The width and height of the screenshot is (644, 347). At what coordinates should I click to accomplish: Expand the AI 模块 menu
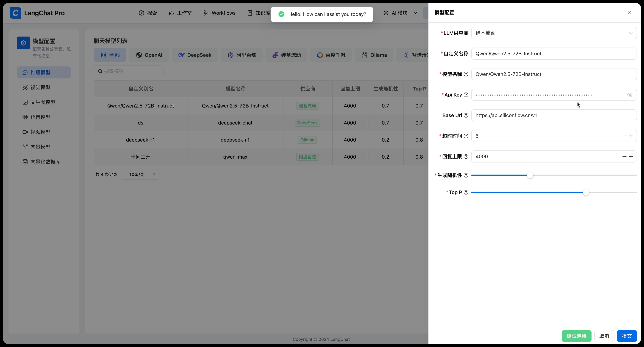[x=400, y=13]
